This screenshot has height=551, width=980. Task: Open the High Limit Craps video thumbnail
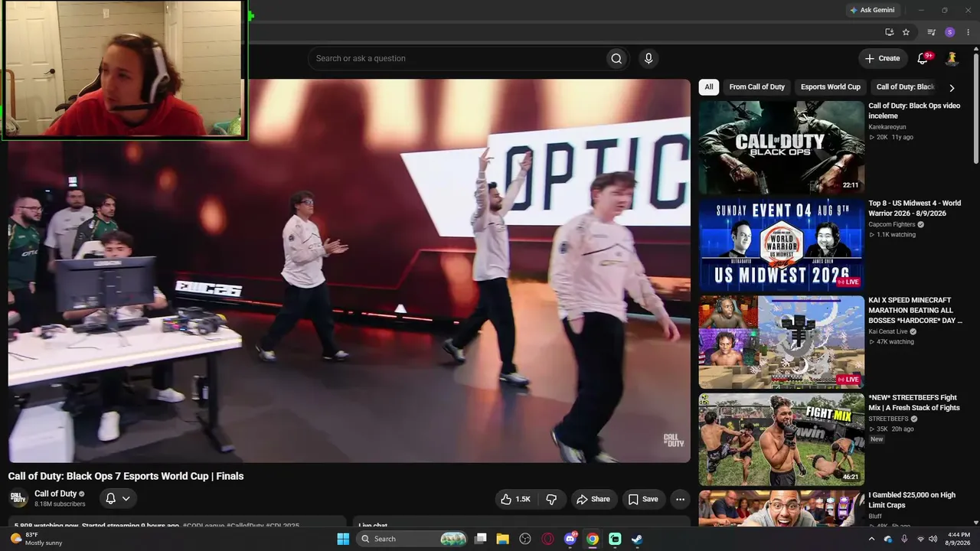pyautogui.click(x=781, y=508)
